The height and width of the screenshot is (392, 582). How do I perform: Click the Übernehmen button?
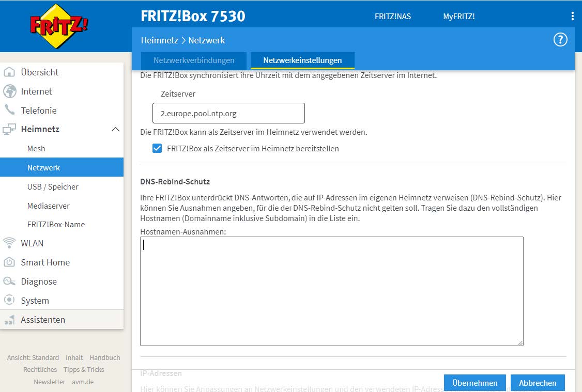pyautogui.click(x=474, y=383)
